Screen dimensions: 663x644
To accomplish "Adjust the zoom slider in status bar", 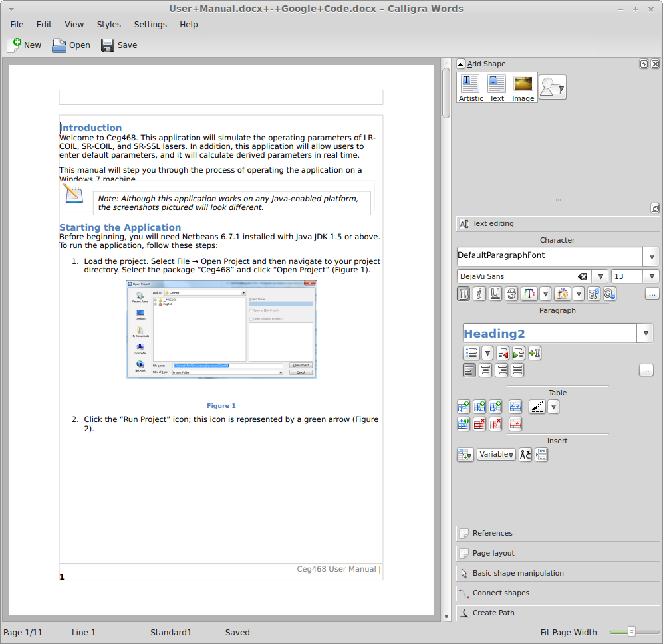I will [632, 632].
